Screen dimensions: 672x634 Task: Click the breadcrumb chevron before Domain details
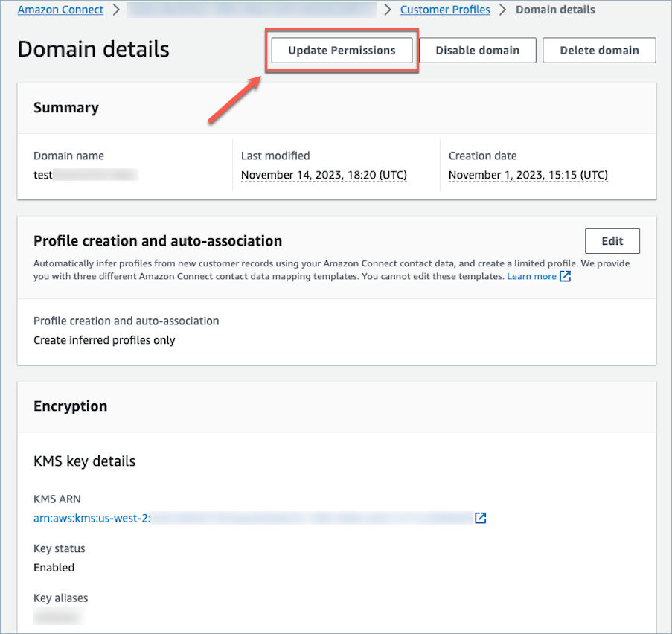tap(505, 10)
